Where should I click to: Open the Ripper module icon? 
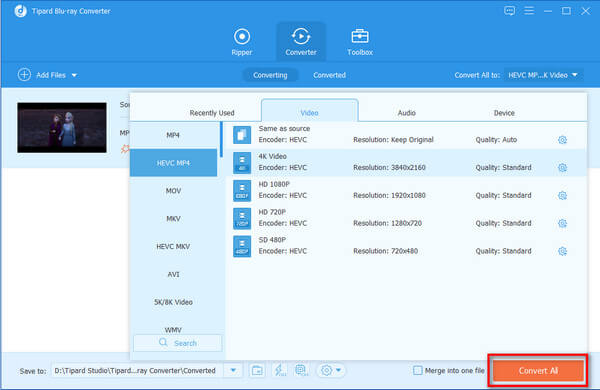[242, 37]
